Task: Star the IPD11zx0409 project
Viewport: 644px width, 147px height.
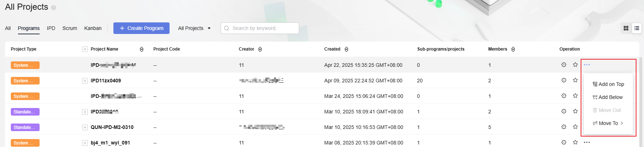Action: [575, 80]
